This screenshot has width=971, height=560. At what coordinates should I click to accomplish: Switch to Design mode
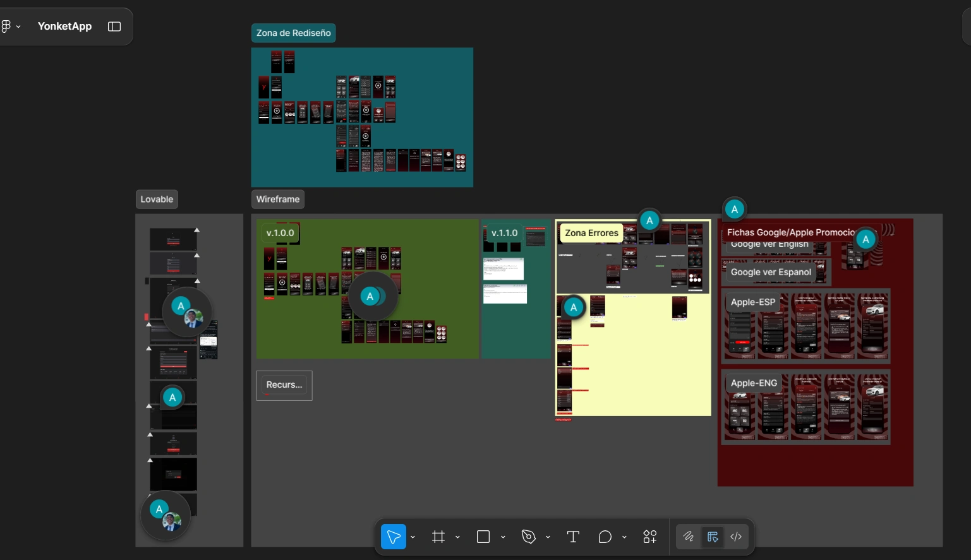(713, 537)
